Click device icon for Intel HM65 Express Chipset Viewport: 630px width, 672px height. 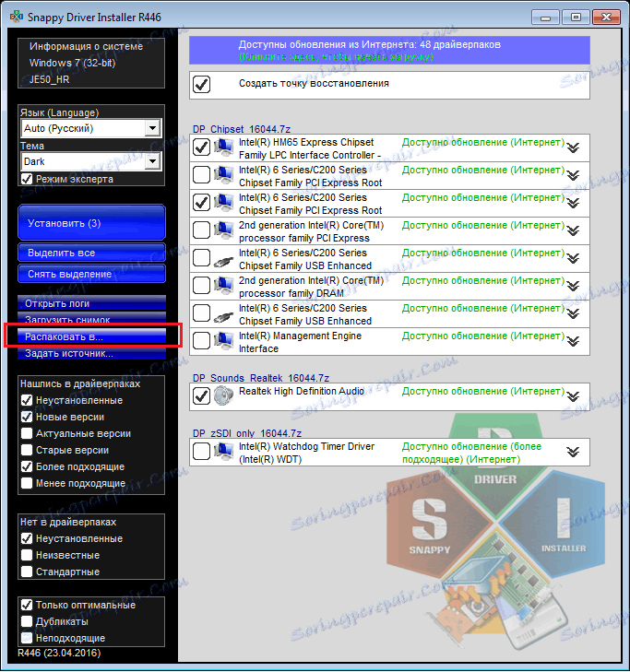(x=223, y=147)
